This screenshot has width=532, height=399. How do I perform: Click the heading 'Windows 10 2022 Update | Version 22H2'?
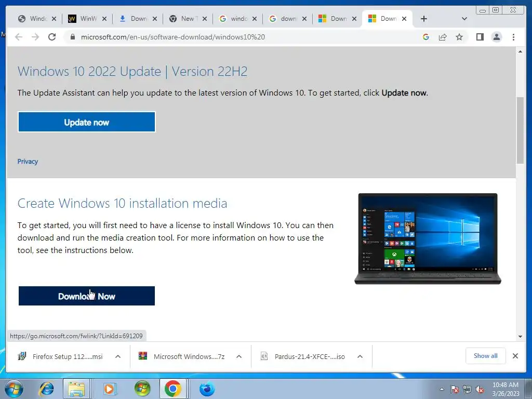132,72
